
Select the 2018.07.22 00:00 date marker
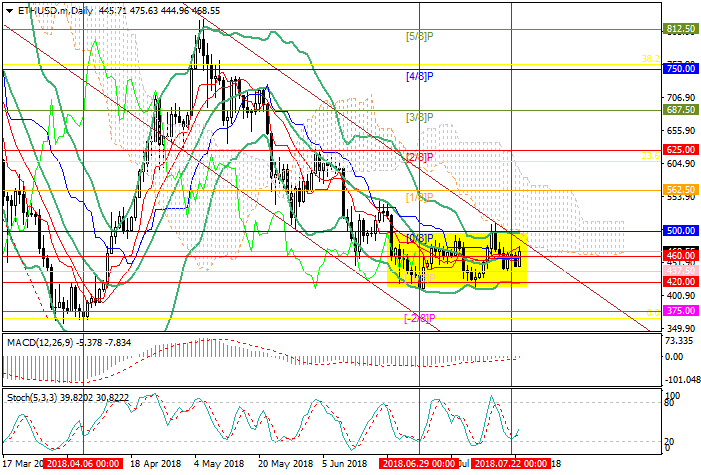click(x=511, y=463)
